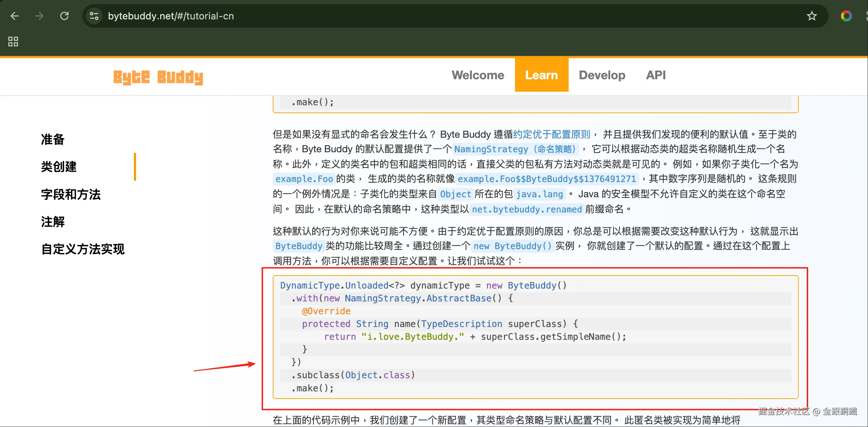Open the API tab

655,75
